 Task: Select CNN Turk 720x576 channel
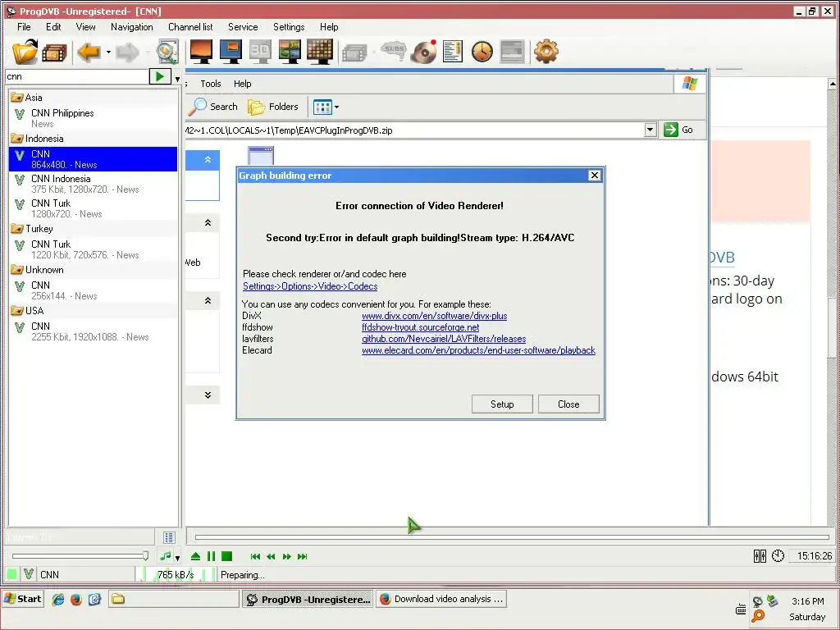pyautogui.click(x=94, y=249)
